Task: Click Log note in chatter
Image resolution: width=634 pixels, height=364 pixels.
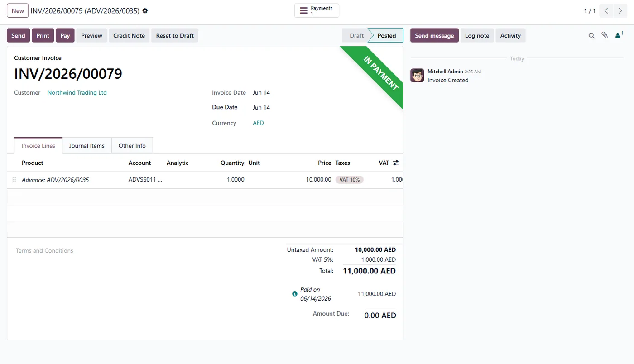Action: pos(477,35)
